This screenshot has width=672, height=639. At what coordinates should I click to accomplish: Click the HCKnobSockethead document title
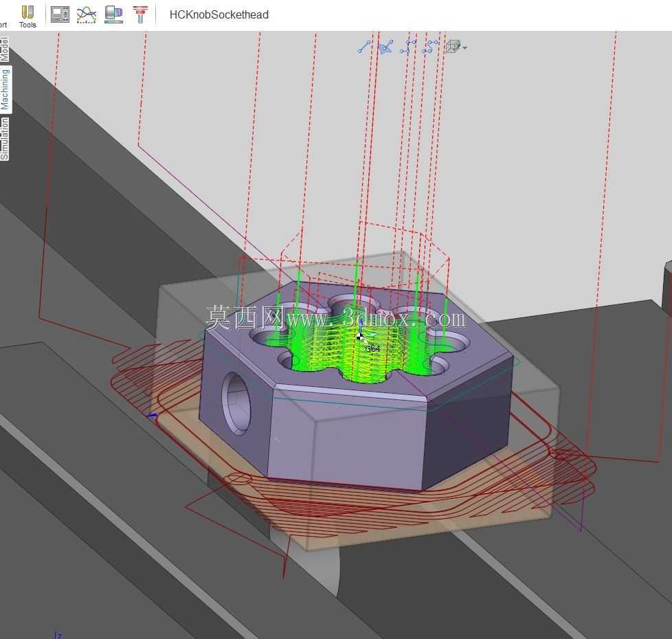[x=219, y=14]
